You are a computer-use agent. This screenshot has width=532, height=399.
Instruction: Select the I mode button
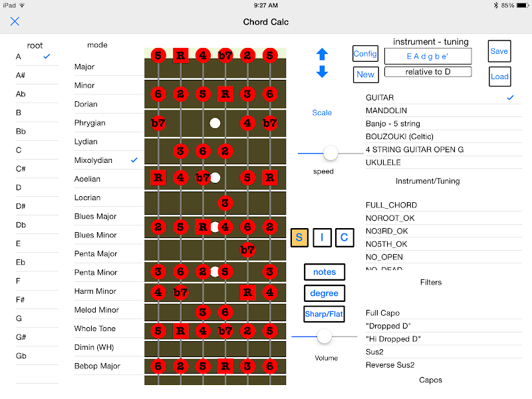click(x=322, y=237)
